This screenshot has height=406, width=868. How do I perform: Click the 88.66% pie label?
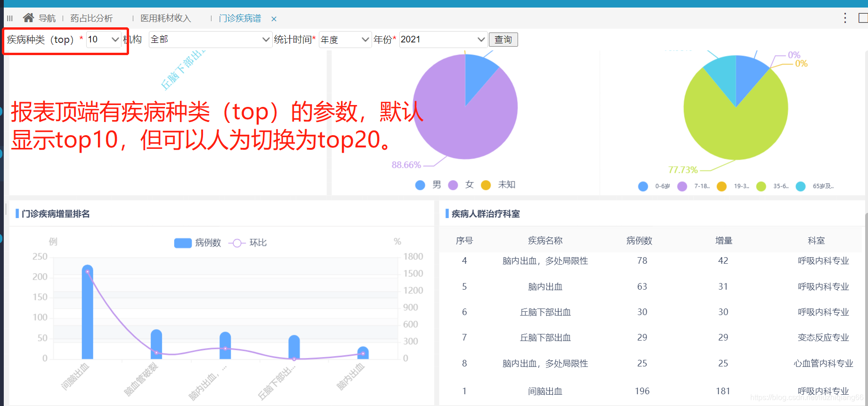point(406,165)
